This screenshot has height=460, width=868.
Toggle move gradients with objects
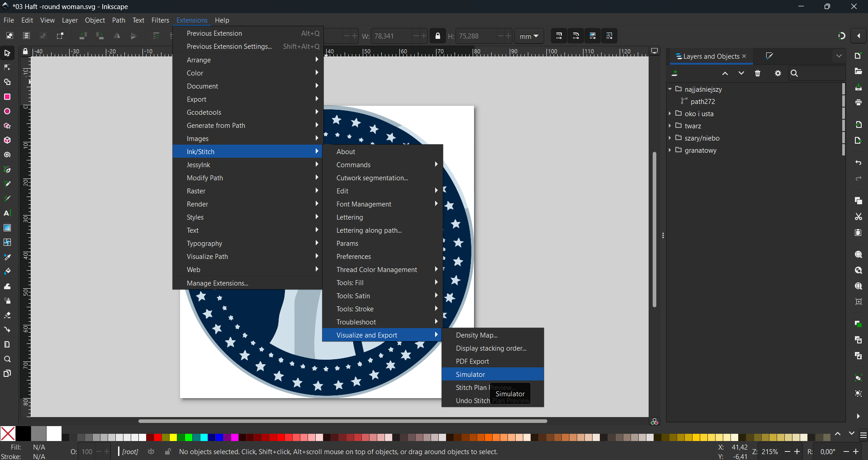tap(593, 36)
